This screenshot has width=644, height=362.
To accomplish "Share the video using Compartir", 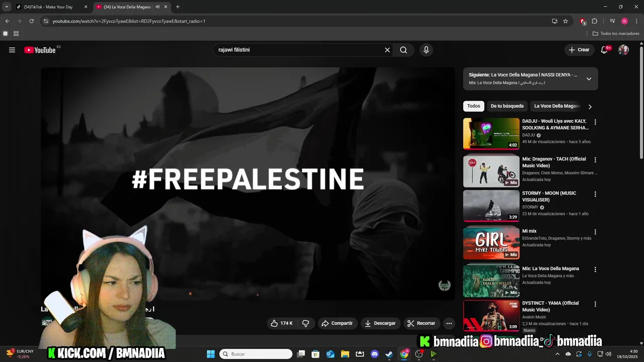I will pos(337,323).
